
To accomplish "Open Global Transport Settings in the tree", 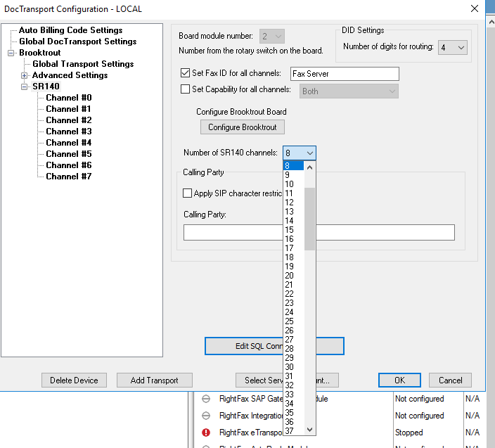I will 82,64.
